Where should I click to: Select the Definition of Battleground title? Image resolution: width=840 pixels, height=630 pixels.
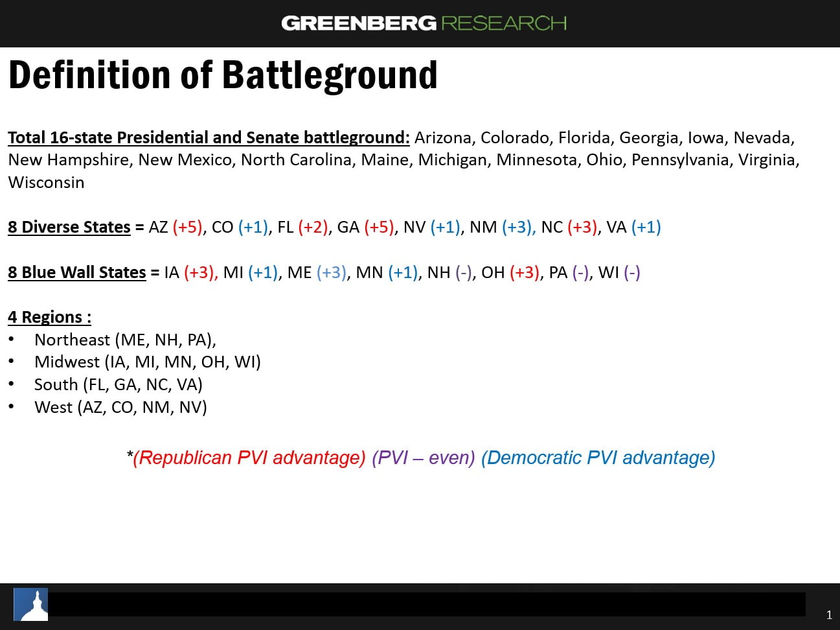point(223,75)
